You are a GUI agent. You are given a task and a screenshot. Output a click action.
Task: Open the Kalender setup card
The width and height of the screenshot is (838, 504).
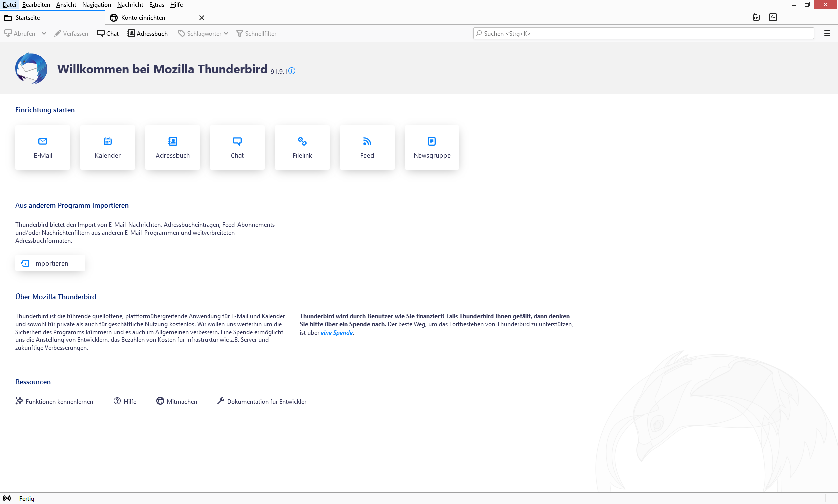pyautogui.click(x=108, y=148)
